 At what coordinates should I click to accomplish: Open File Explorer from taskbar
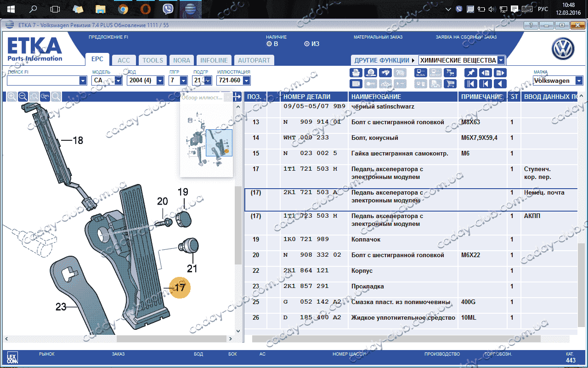point(100,9)
